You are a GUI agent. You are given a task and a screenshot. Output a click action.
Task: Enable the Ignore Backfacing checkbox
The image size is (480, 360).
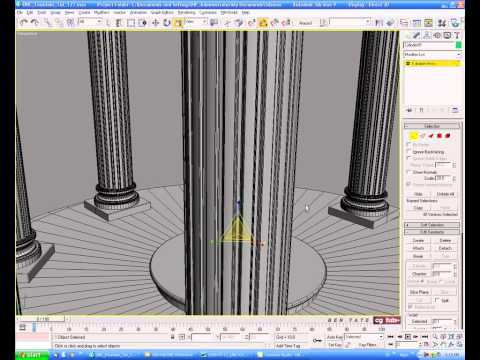click(409, 152)
